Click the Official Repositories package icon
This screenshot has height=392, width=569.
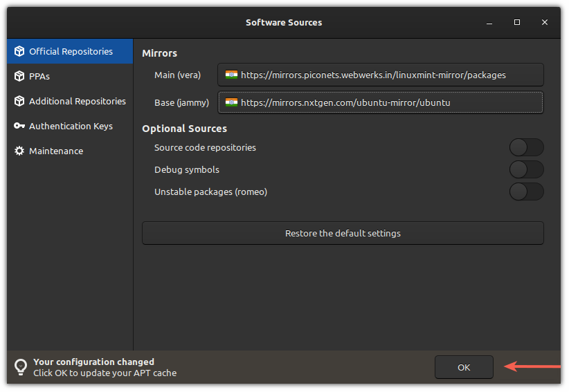coord(19,51)
